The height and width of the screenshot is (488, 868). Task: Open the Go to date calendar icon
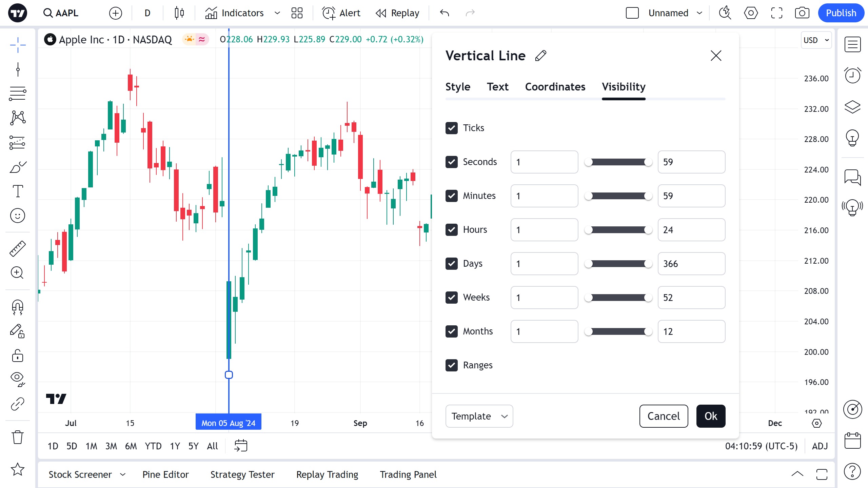click(x=241, y=446)
